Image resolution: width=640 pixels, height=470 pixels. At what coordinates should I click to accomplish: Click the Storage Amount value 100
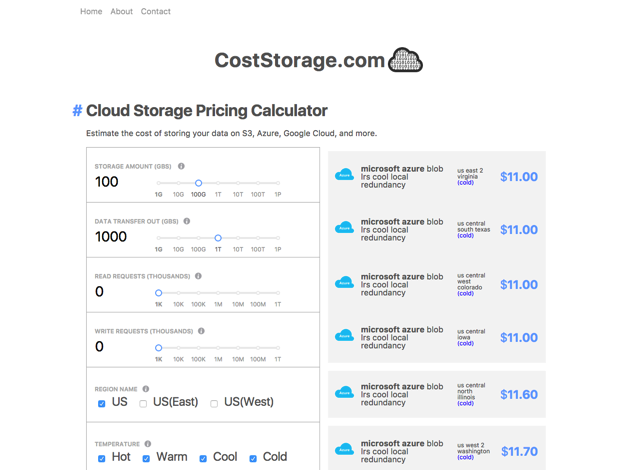click(x=107, y=182)
